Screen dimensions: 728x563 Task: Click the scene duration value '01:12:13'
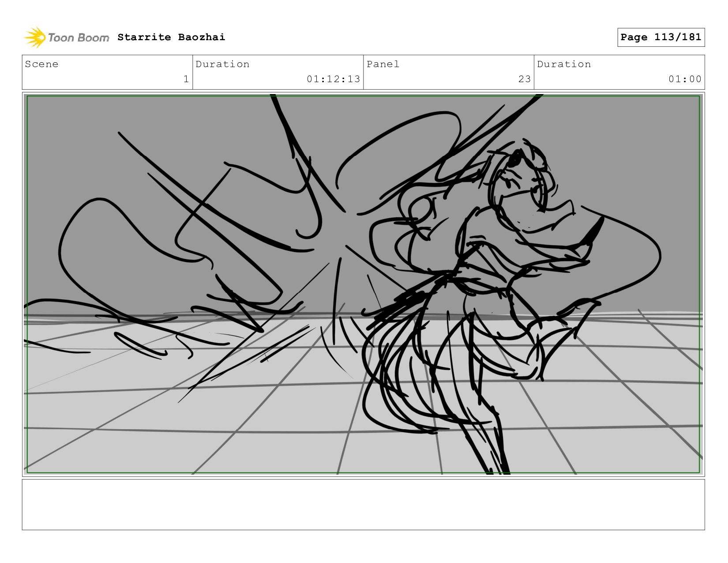click(334, 79)
